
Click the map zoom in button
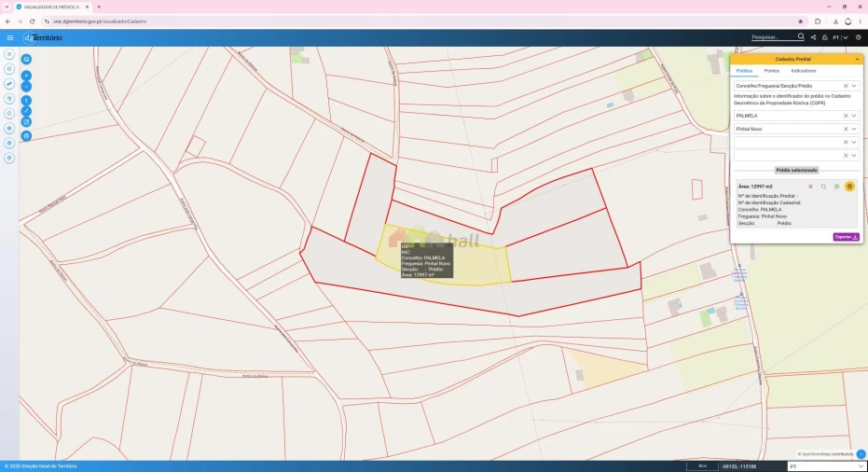pyautogui.click(x=26, y=76)
